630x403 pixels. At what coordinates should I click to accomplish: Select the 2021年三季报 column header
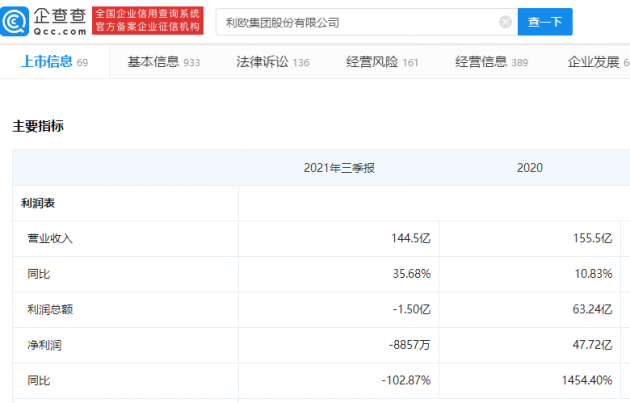(x=339, y=168)
